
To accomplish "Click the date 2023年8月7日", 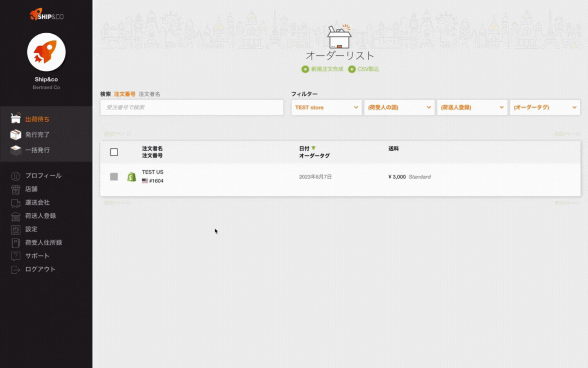I will (x=315, y=177).
